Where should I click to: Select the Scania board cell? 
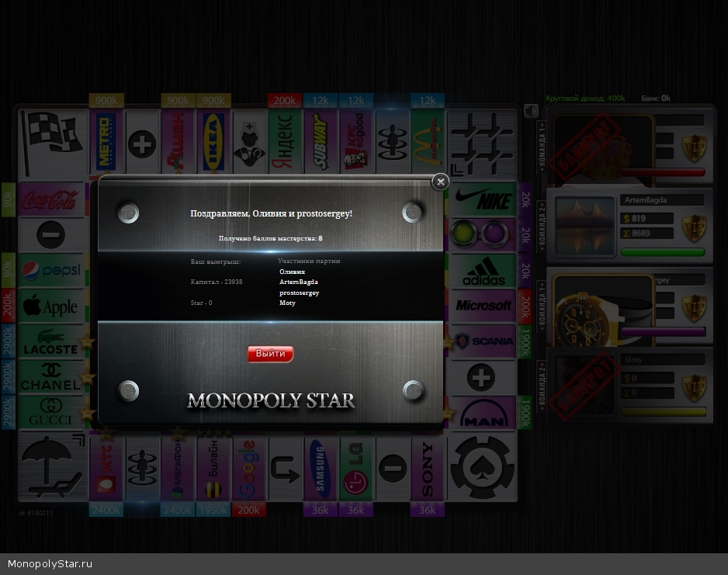pos(483,341)
